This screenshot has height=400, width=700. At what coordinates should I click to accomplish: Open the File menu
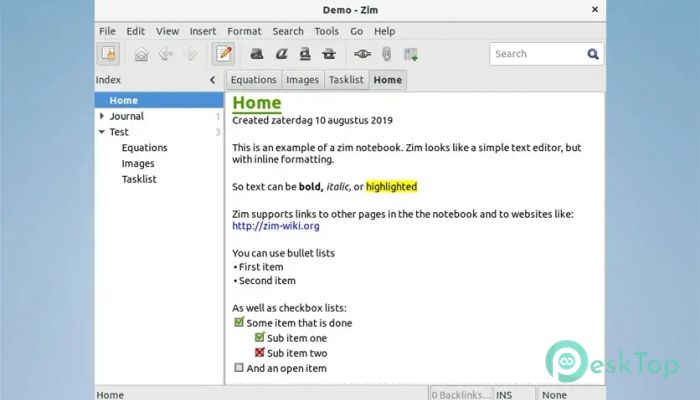point(107,31)
